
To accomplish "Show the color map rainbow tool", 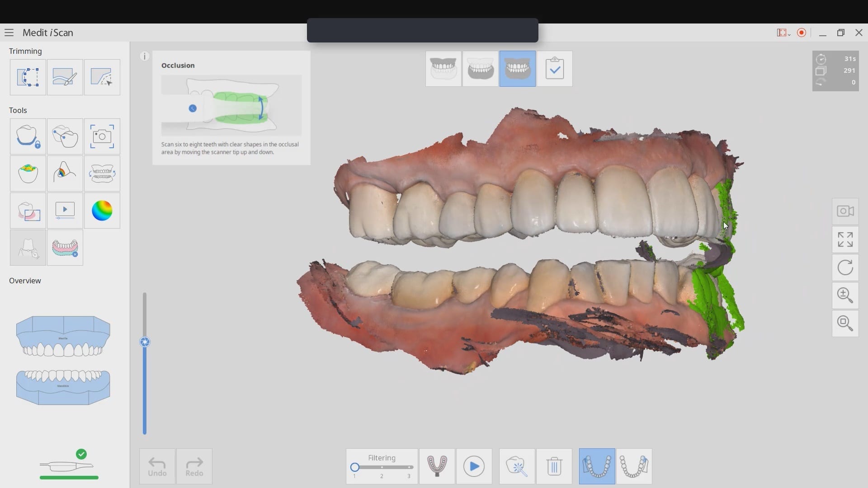I will [102, 211].
